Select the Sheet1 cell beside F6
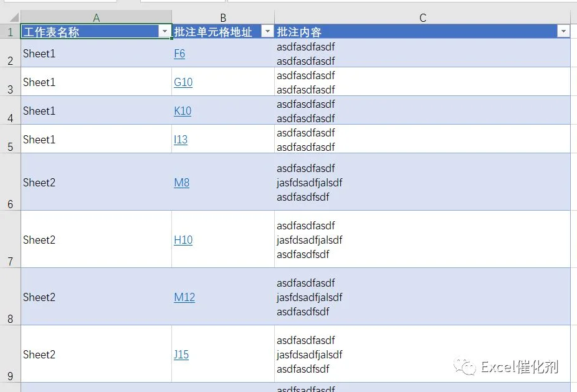577x392 pixels. pyautogui.click(x=96, y=53)
